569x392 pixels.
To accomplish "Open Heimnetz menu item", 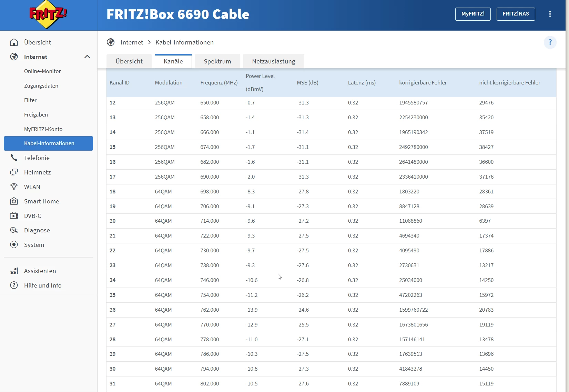I will point(38,172).
